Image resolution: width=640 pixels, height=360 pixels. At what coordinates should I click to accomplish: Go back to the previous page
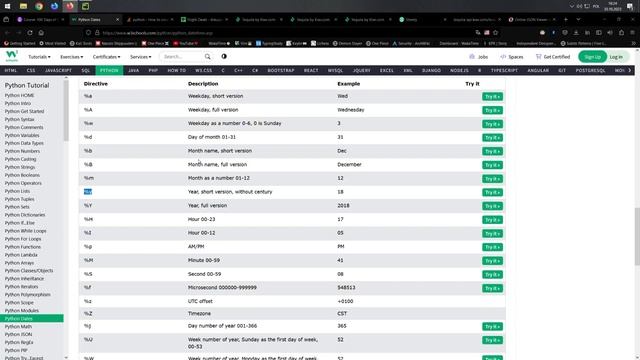pos(7,33)
